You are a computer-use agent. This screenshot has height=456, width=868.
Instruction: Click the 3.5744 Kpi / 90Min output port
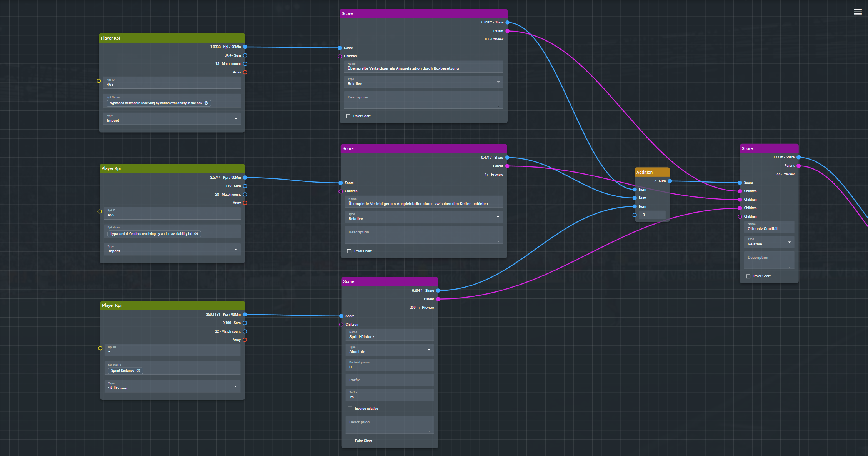[x=245, y=178]
